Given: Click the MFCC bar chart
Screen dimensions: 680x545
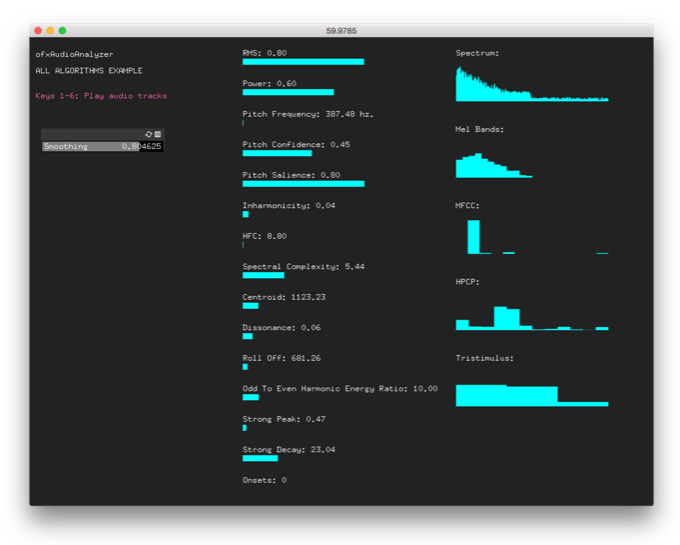Looking at the screenshot, I should 531,237.
